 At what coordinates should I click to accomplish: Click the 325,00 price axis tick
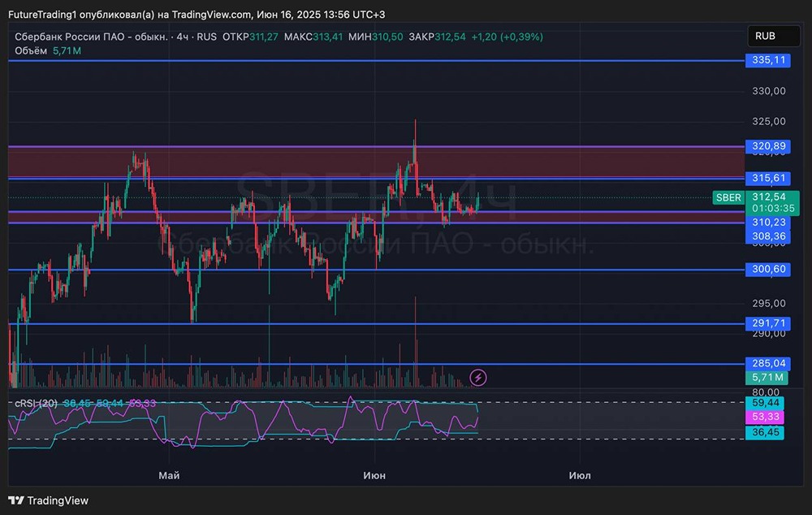coord(768,122)
